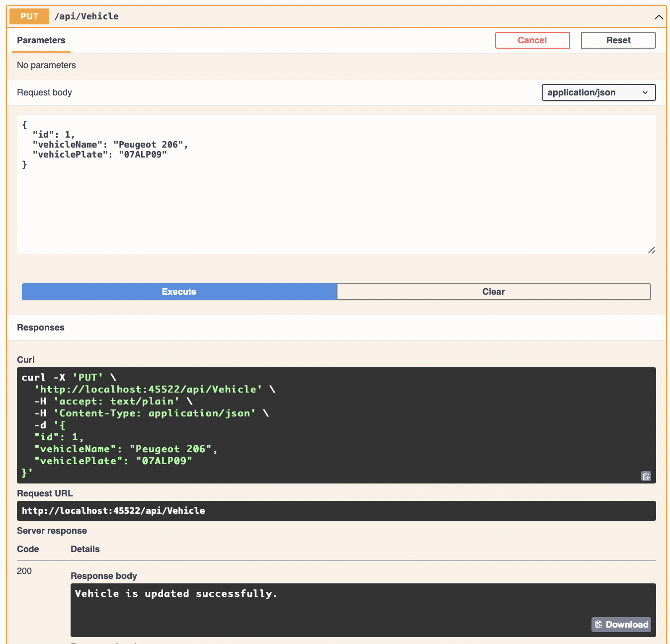670x644 pixels.
Task: Click the application/json dropdown arrow
Action: (645, 92)
